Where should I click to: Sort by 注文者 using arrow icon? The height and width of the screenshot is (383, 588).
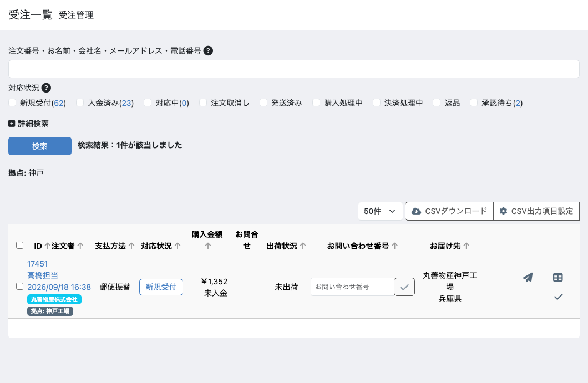(80, 246)
